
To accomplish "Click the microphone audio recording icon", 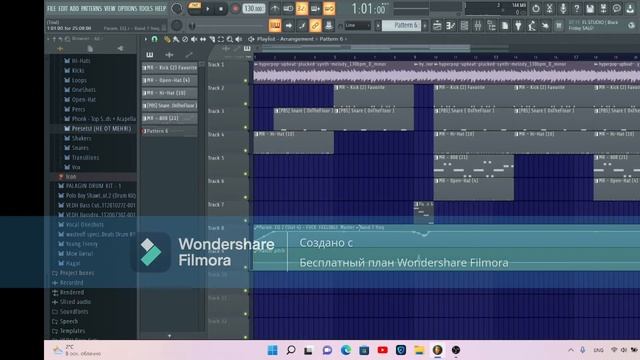I will coord(563,9).
